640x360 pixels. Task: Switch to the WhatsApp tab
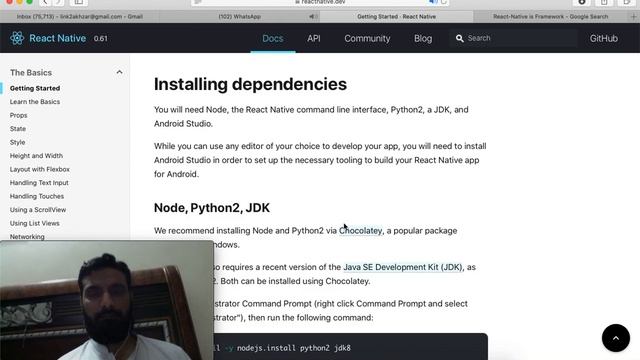(240, 17)
